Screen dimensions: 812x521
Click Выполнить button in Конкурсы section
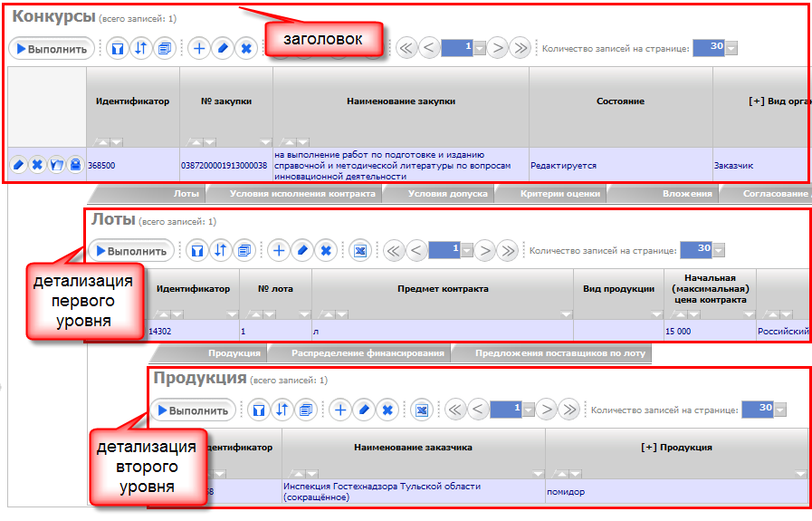click(52, 48)
